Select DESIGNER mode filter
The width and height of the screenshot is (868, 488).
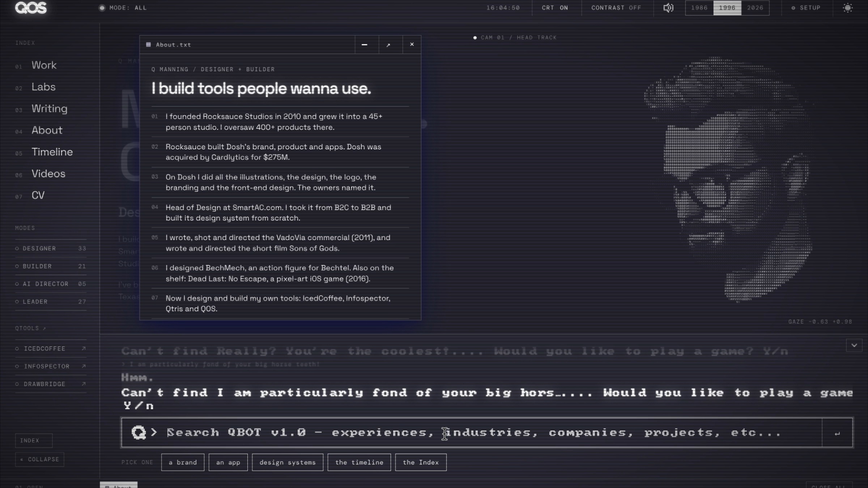point(51,248)
